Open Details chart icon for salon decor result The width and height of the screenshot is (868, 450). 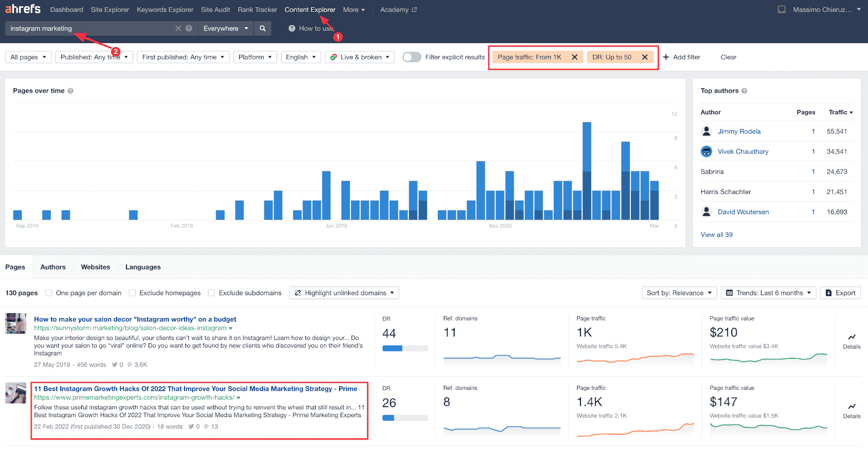click(x=852, y=337)
